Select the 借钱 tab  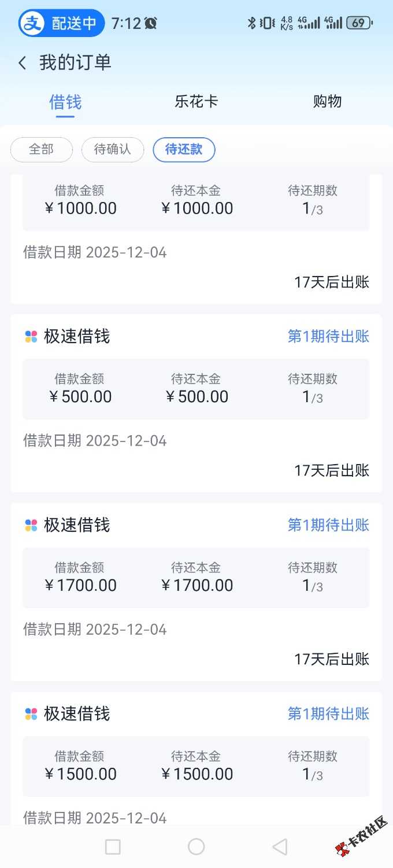[x=65, y=102]
